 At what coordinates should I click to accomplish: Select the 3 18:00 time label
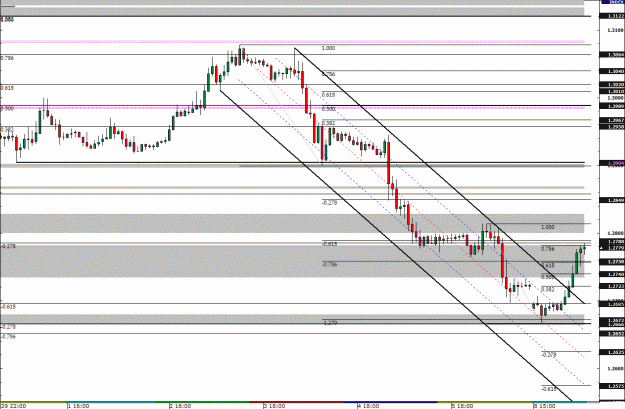tap(274, 406)
